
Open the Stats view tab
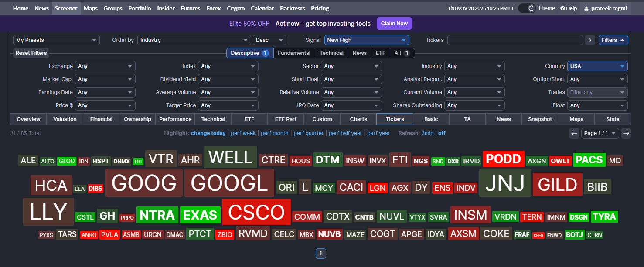click(x=613, y=119)
